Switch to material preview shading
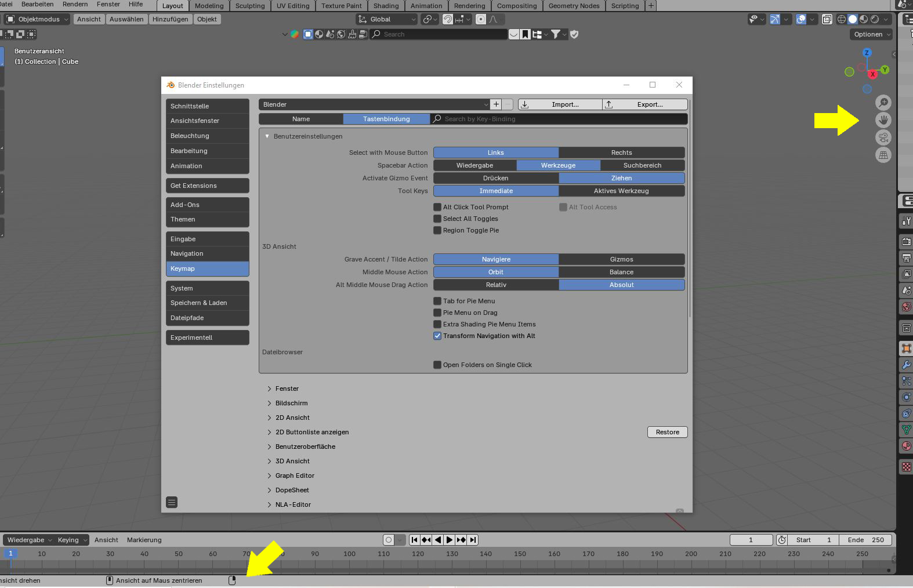Viewport: 913px width, 588px height. (864, 19)
